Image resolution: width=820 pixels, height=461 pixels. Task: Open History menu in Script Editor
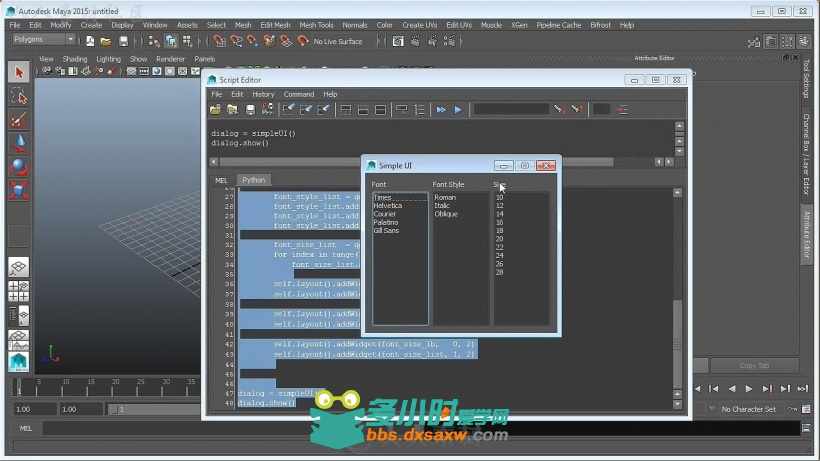(263, 95)
